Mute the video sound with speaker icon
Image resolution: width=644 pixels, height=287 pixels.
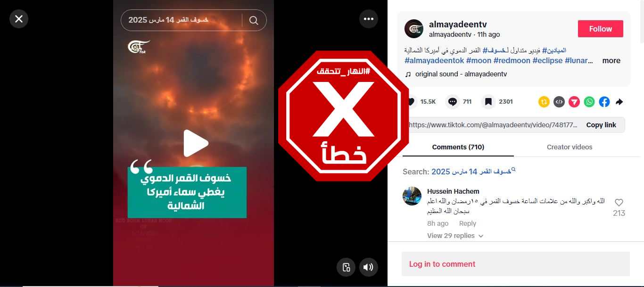point(369,267)
